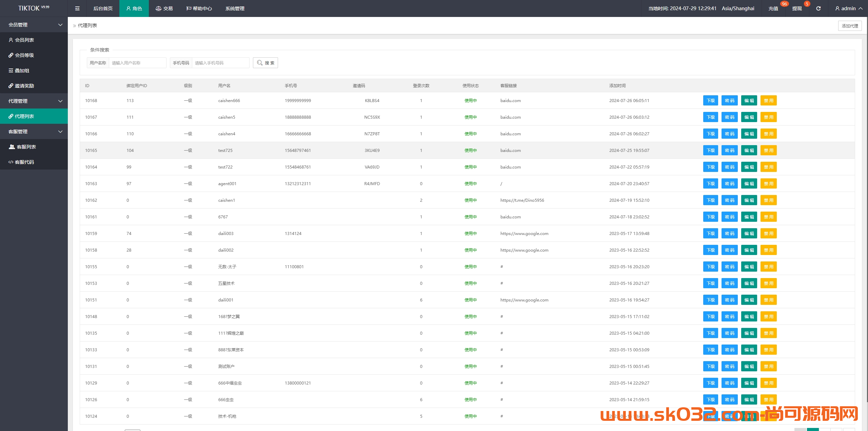This screenshot has width=868, height=431.
Task: Click 密码 for ID 10135 row
Action: [x=730, y=333]
